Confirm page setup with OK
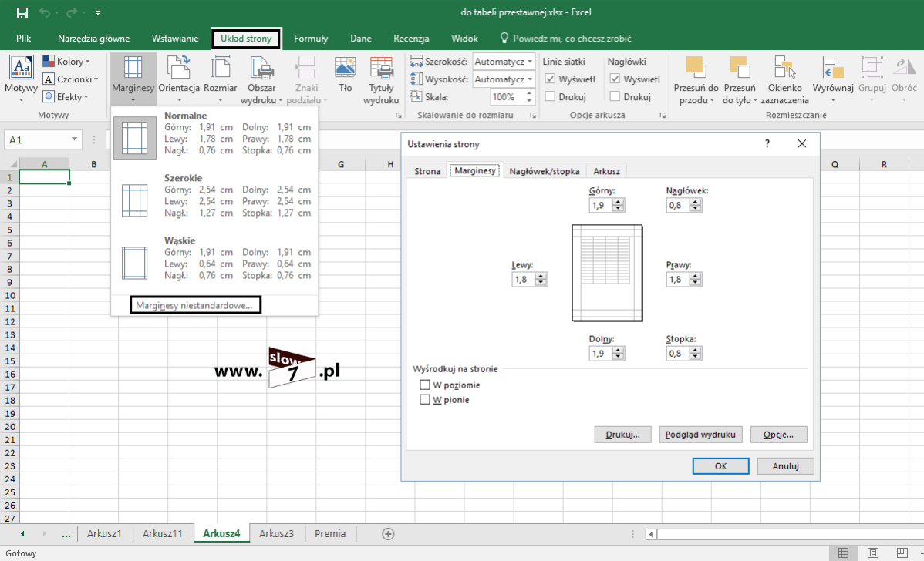Viewport: 924px width, 561px height. pyautogui.click(x=720, y=465)
